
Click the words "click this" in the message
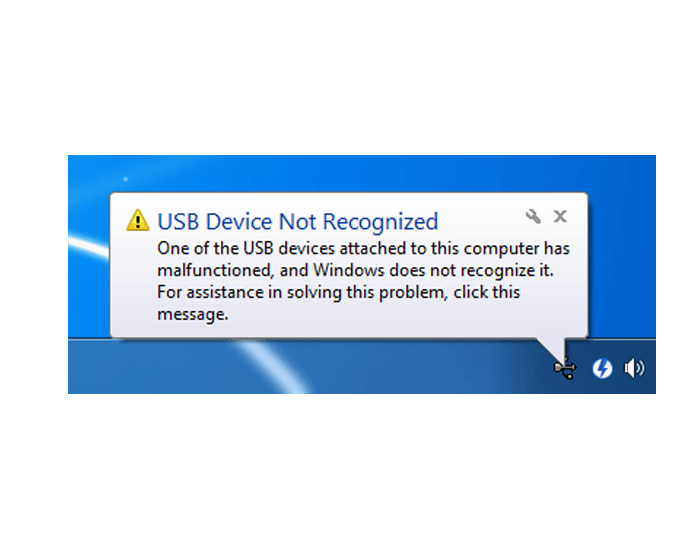click(487, 292)
